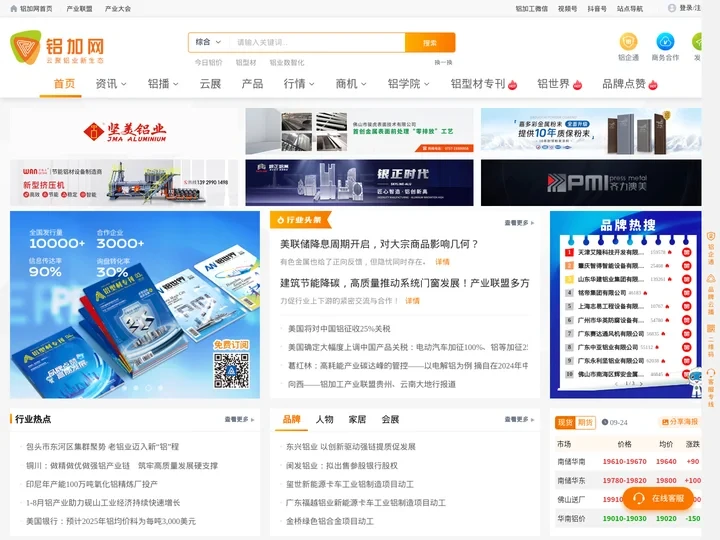The height and width of the screenshot is (540, 720).
Task: Open 查看更多 in 行业热点 section
Action: click(239, 419)
